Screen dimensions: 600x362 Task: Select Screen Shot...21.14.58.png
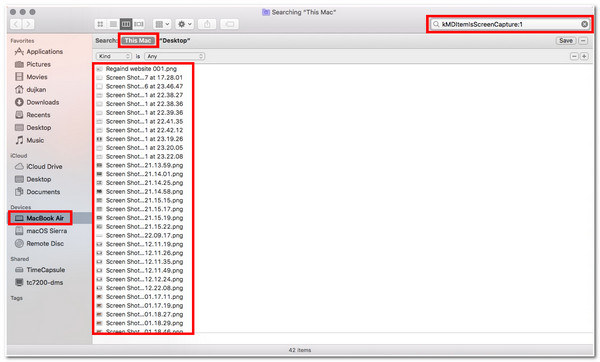point(144,191)
